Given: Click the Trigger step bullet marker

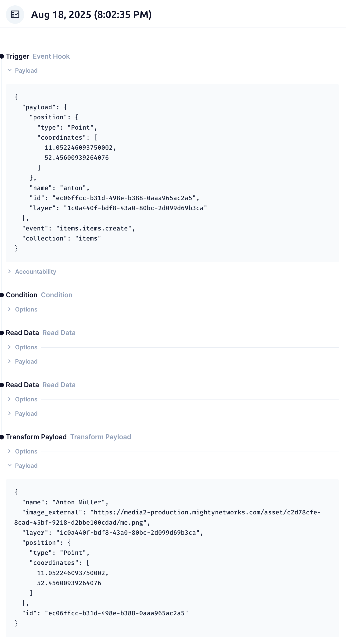Looking at the screenshot, I should pos(2,56).
